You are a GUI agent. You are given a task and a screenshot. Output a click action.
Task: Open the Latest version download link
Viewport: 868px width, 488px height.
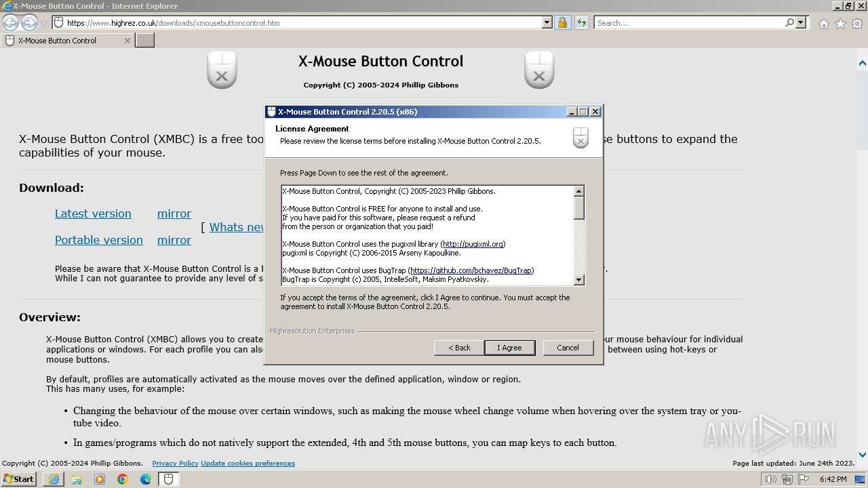[93, 213]
